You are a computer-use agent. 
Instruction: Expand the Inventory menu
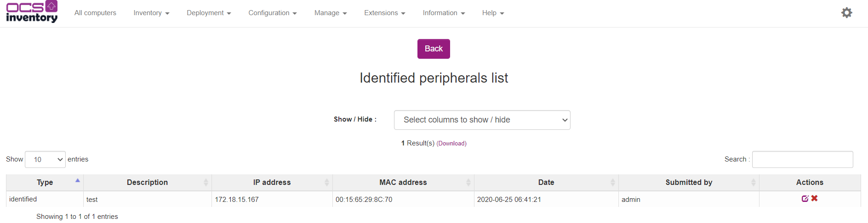click(151, 13)
